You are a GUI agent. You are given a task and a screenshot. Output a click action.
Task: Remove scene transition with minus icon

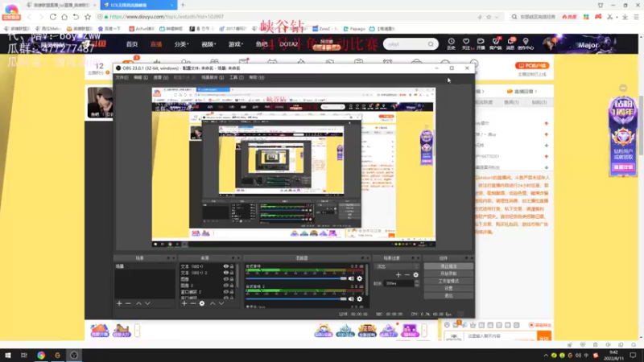[x=407, y=274]
